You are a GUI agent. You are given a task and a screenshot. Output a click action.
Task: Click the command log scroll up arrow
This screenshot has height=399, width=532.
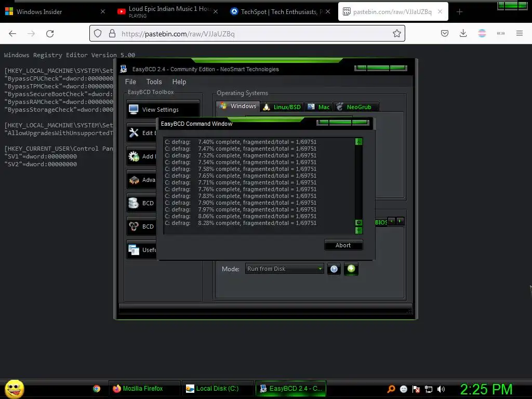tap(358, 141)
